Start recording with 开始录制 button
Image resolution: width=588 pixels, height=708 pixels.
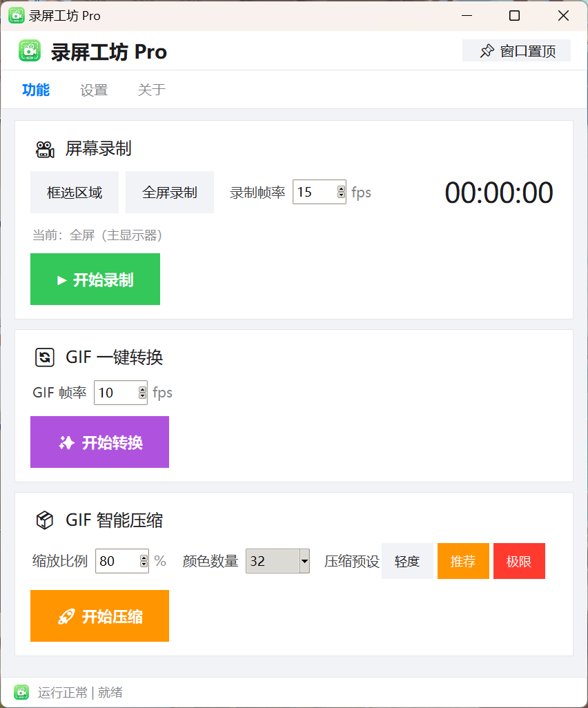pyautogui.click(x=95, y=279)
